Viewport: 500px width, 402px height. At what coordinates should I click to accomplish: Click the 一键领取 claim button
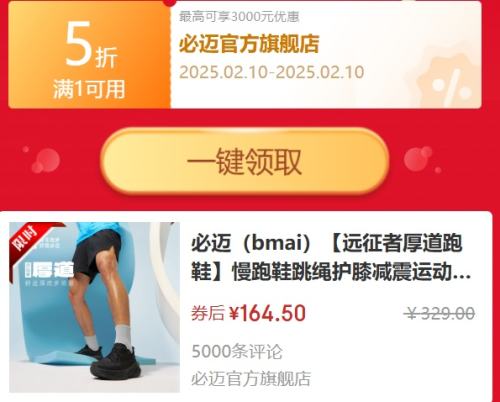click(x=245, y=161)
